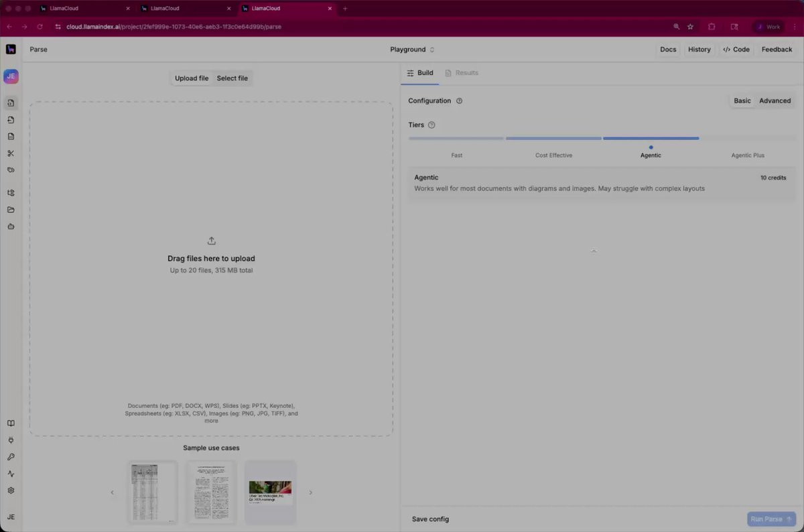
Task: Switch to the first LlamaCloud browser tab
Action: click(x=83, y=9)
